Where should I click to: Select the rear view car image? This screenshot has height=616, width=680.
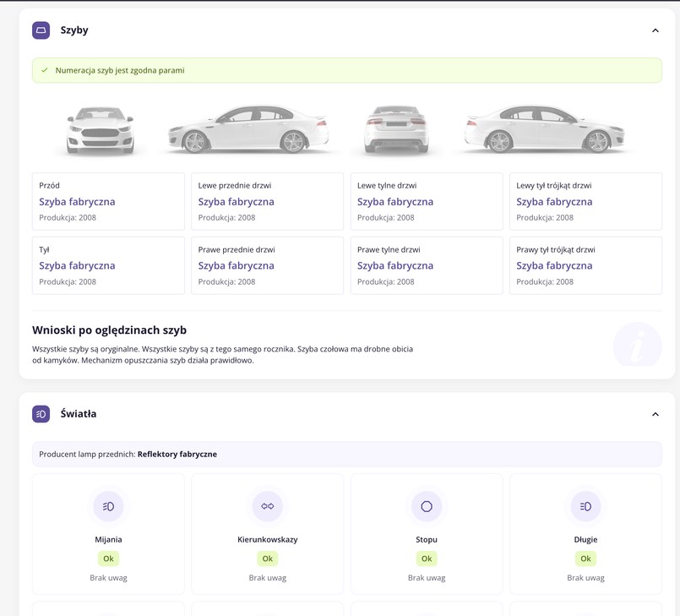[x=395, y=130]
